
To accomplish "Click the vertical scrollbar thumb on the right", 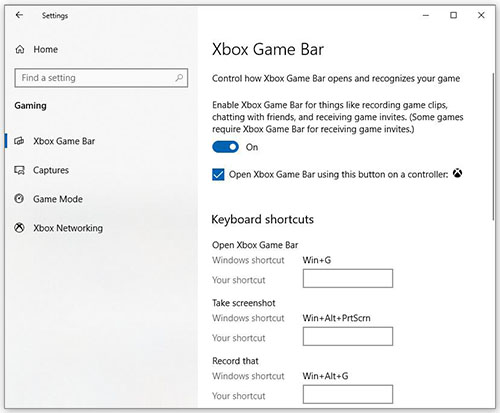I will tap(493, 147).
